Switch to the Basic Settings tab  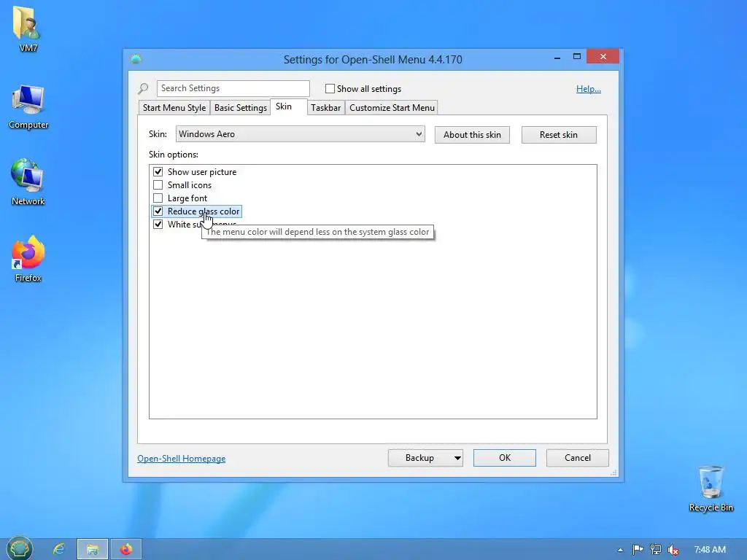tap(241, 108)
